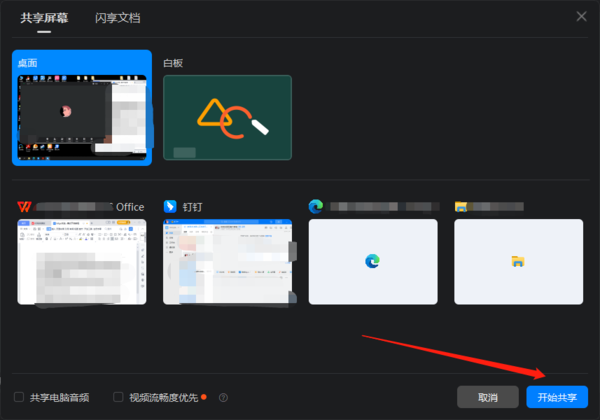
Task: Enable 共享电脑音频 checkbox
Action: [19, 397]
